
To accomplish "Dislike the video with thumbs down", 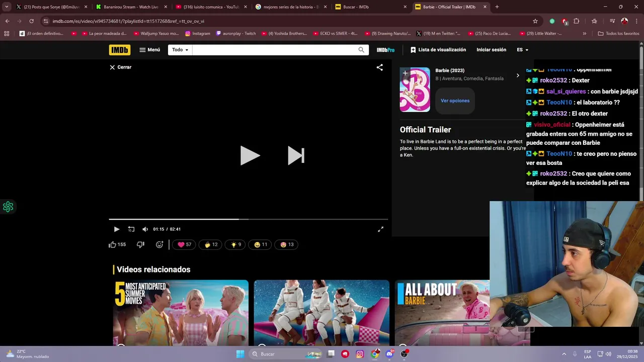I will [140, 245].
